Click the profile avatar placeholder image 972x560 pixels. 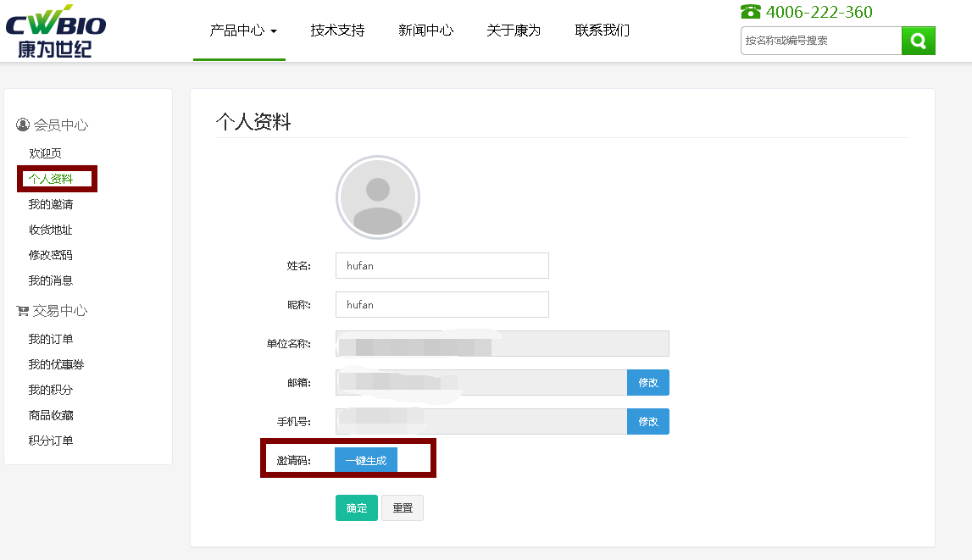pos(378,197)
